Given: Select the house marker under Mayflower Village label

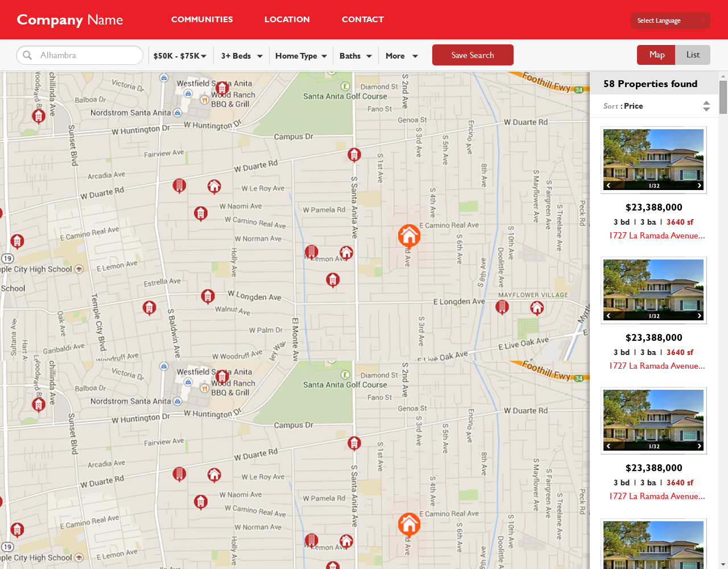Looking at the screenshot, I should click(x=537, y=308).
